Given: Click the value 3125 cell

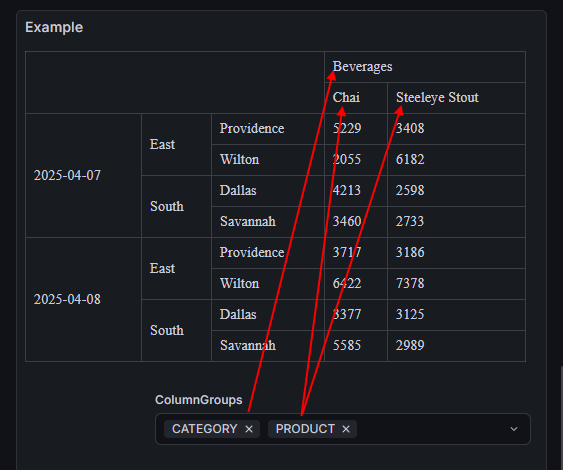Looking at the screenshot, I should coord(456,315).
